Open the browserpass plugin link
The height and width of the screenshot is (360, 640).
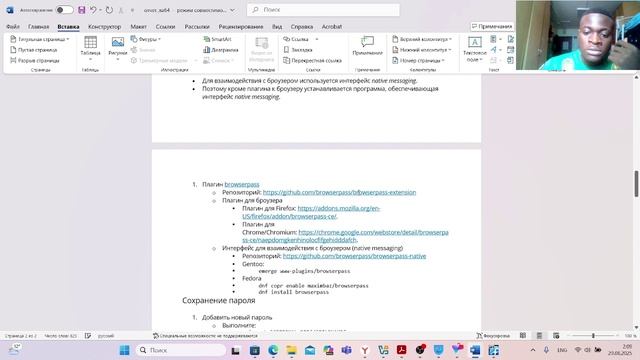[242, 184]
